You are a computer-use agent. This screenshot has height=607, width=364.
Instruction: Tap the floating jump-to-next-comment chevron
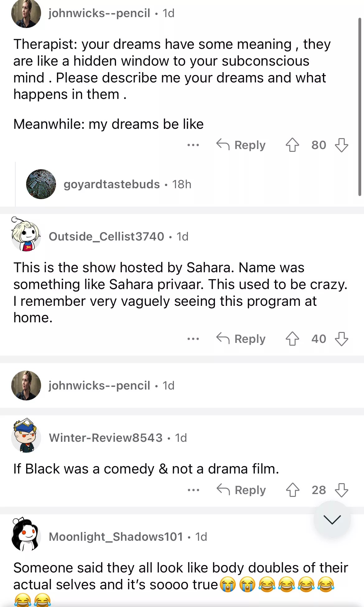click(x=332, y=519)
